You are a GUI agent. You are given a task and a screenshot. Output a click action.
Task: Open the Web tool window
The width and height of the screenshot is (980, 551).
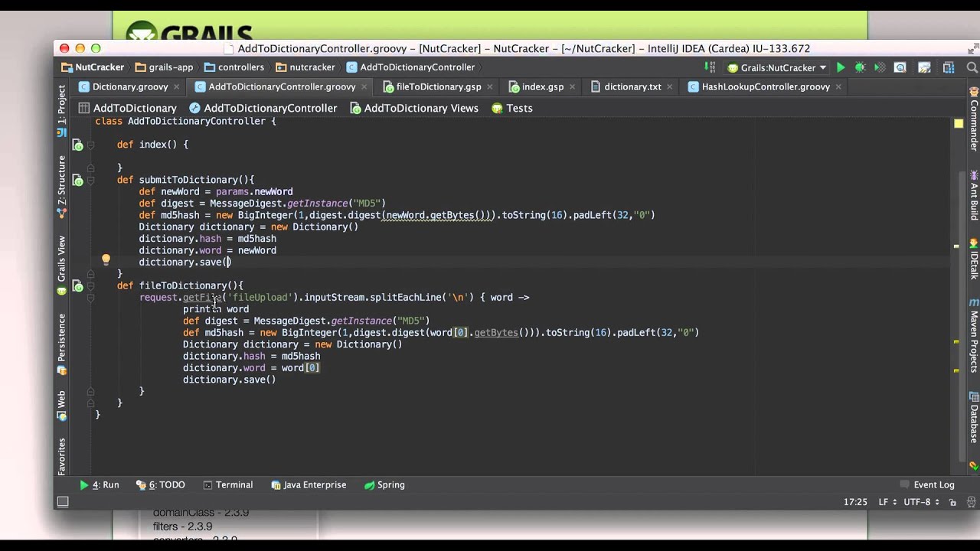click(x=62, y=406)
